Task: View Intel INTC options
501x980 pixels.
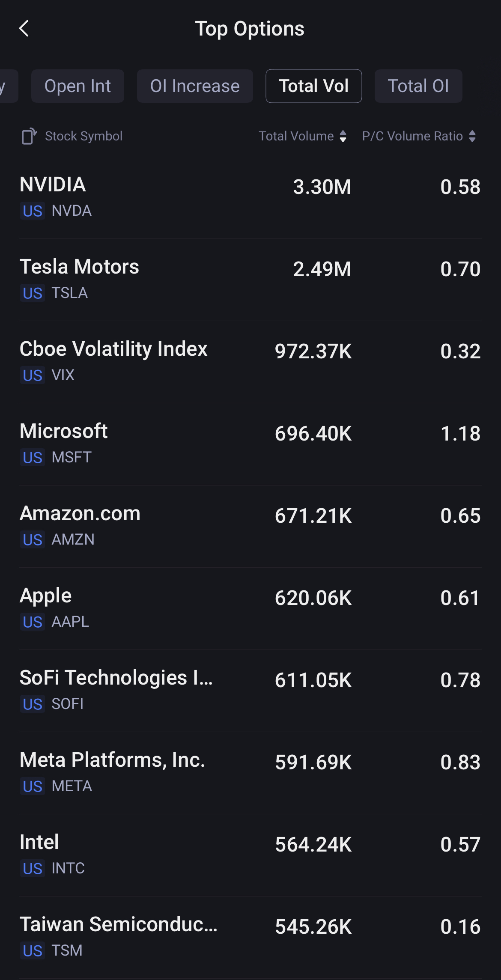Action: pos(250,855)
